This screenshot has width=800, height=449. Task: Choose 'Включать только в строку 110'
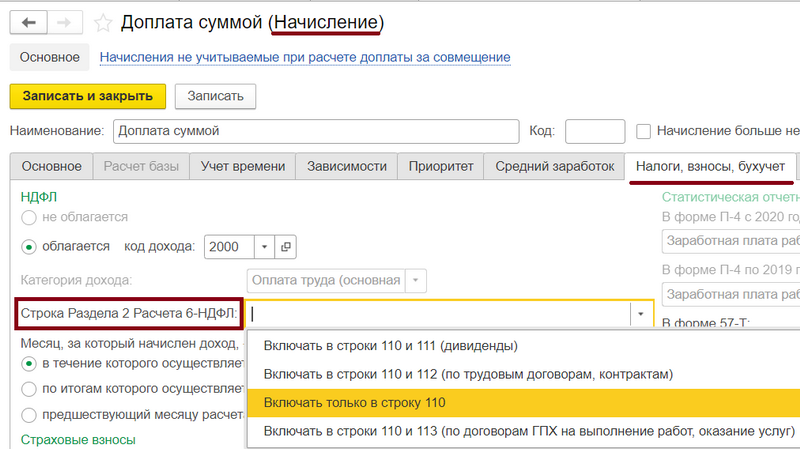(355, 403)
